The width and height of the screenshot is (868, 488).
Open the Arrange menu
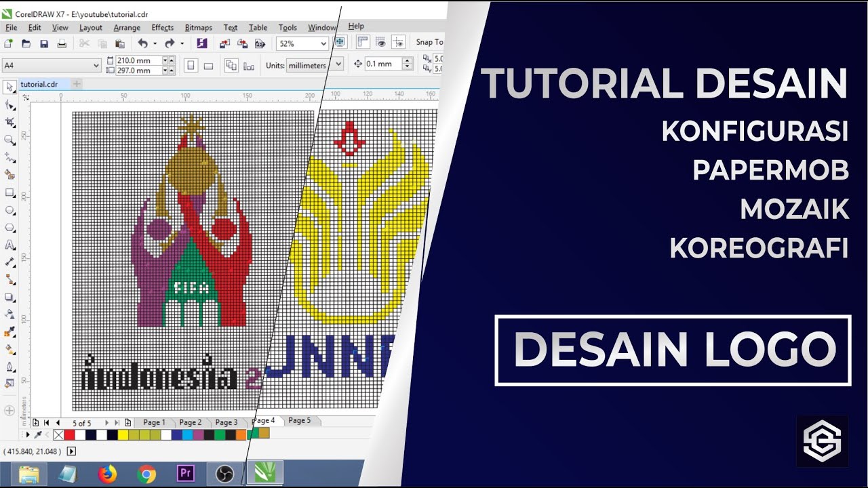coord(127,28)
